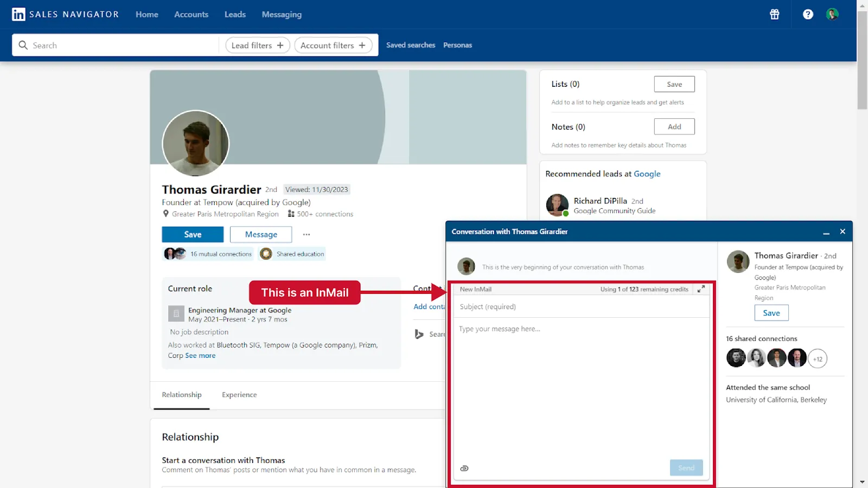Click Save button in Lists section
868x488 pixels.
(x=674, y=84)
